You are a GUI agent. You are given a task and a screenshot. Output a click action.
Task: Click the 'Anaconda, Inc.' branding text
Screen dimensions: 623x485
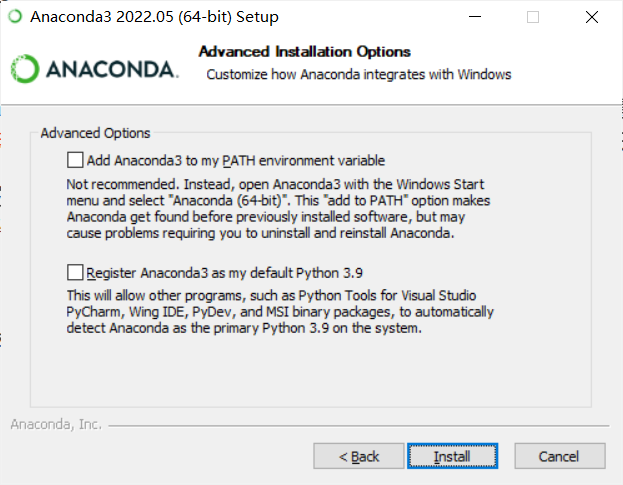(56, 424)
